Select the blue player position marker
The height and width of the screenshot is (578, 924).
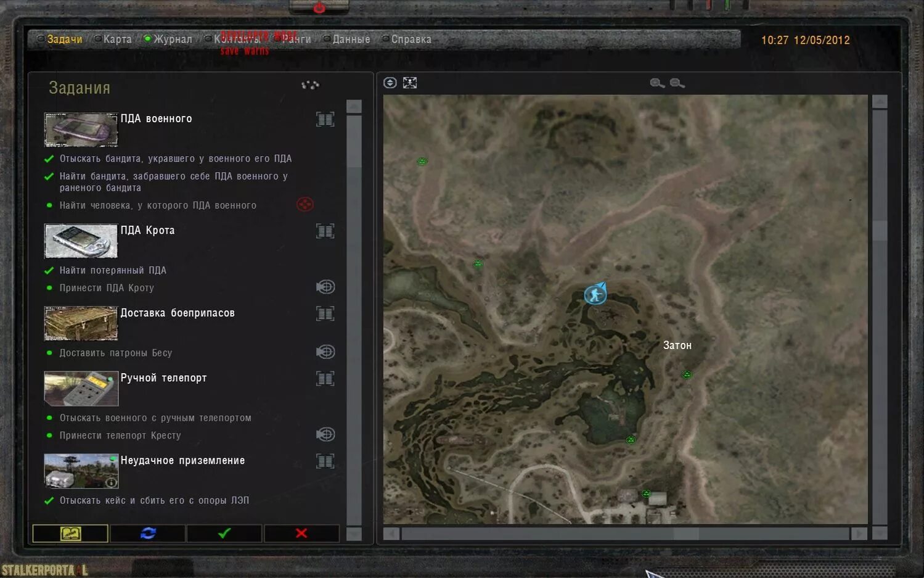tap(595, 294)
